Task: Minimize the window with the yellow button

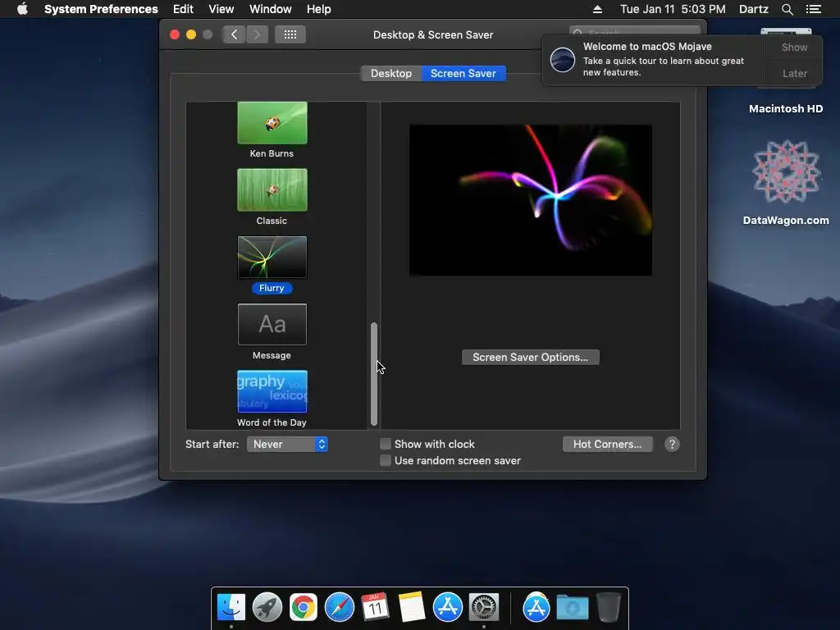Action: click(191, 34)
